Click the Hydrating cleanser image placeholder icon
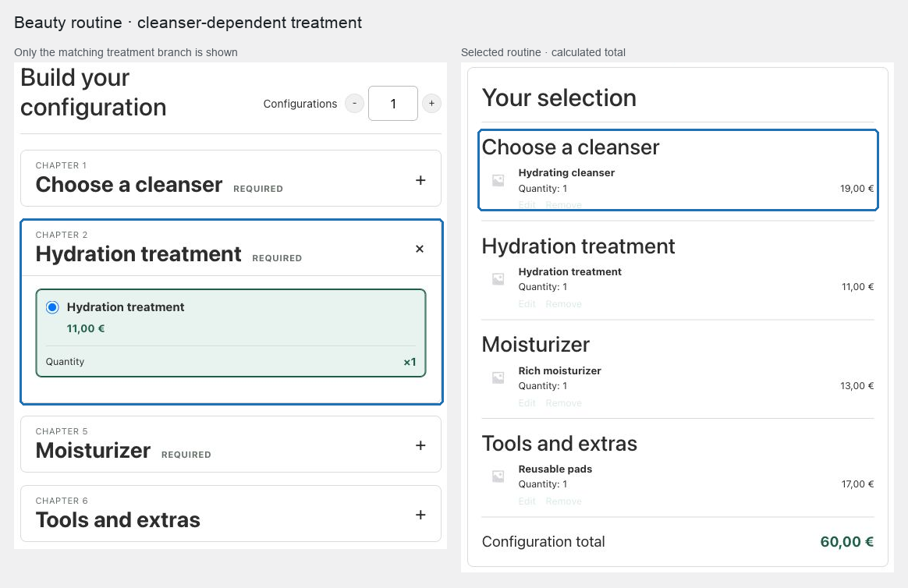908x588 pixels. tap(498, 181)
